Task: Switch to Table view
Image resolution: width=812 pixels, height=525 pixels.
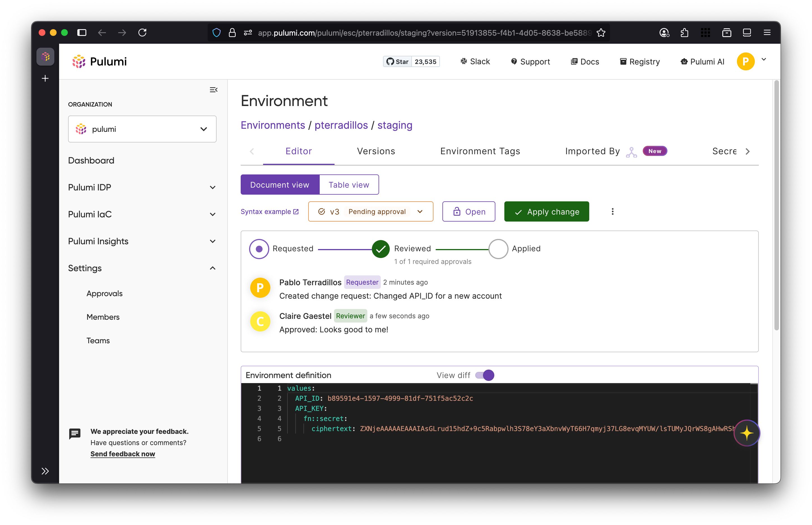Action: pos(349,185)
